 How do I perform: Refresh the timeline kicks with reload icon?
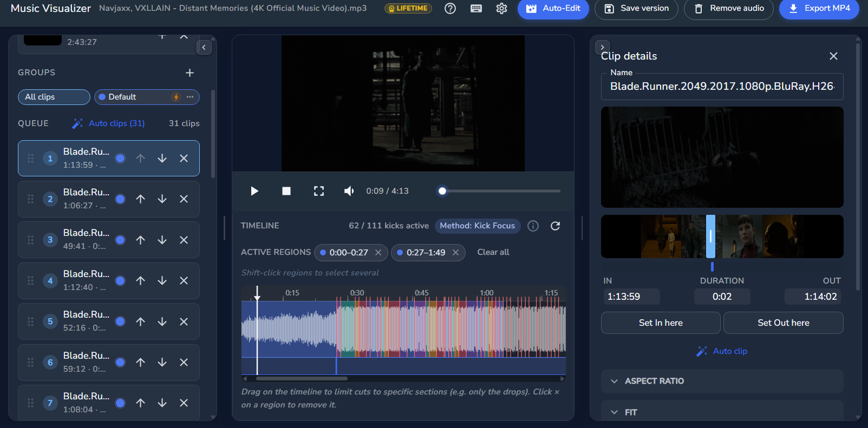[x=555, y=226]
